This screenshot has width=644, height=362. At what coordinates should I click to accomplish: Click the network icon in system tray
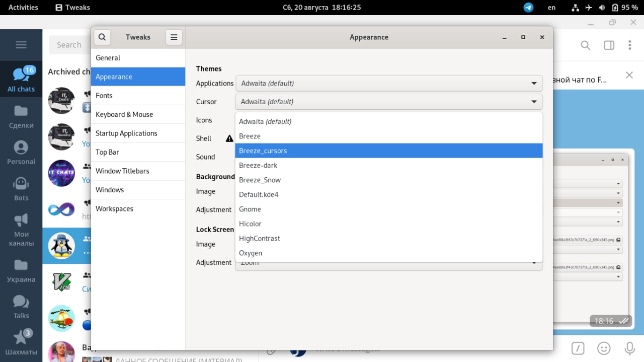point(576,8)
